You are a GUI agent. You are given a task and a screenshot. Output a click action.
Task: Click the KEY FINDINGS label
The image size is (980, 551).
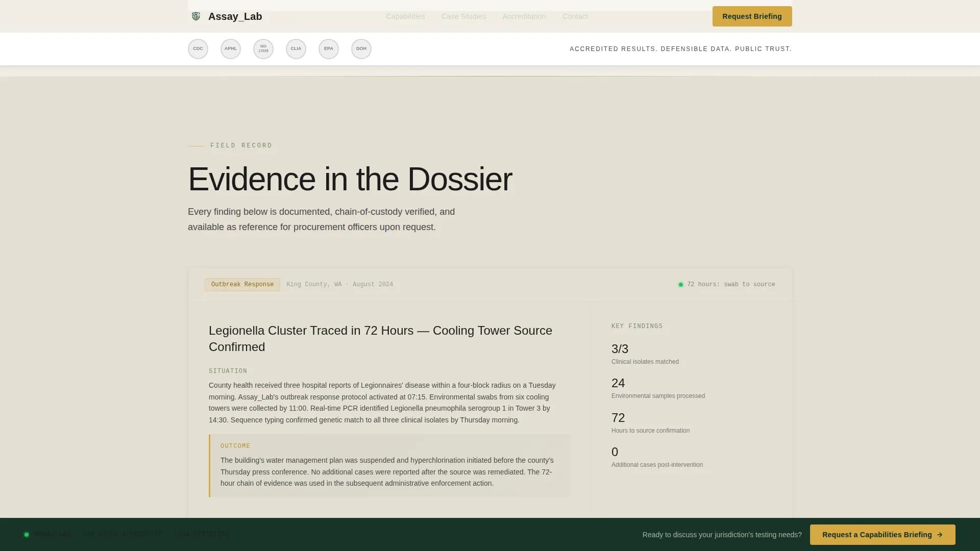click(x=637, y=327)
